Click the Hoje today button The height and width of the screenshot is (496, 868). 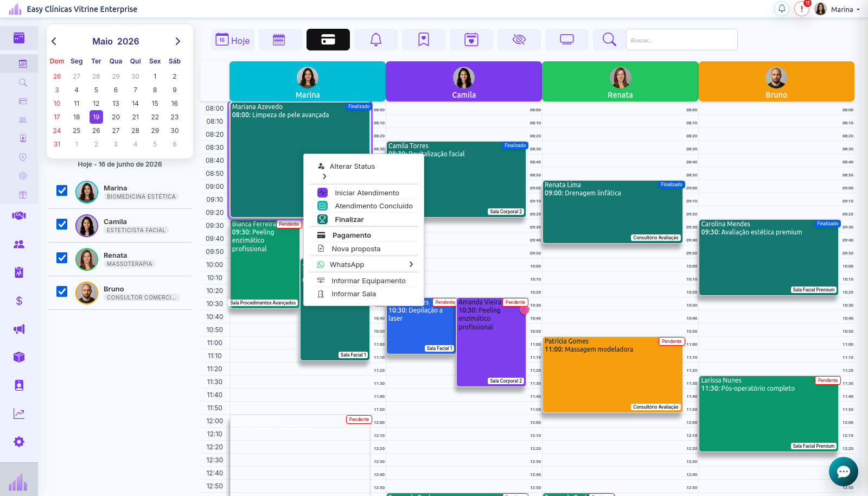(x=233, y=40)
